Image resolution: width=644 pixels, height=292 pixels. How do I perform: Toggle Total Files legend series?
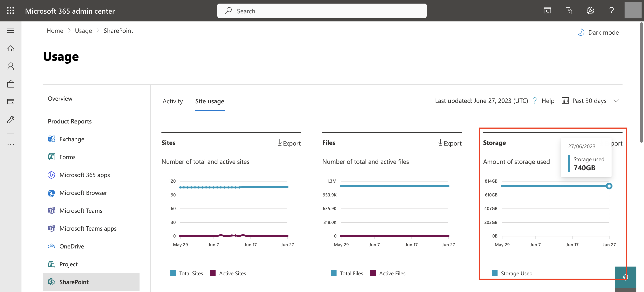(347, 273)
